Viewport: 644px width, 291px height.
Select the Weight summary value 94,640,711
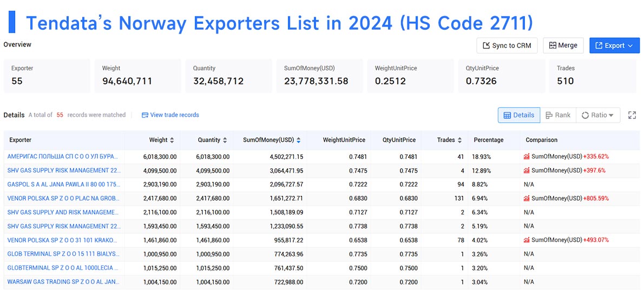(x=127, y=81)
